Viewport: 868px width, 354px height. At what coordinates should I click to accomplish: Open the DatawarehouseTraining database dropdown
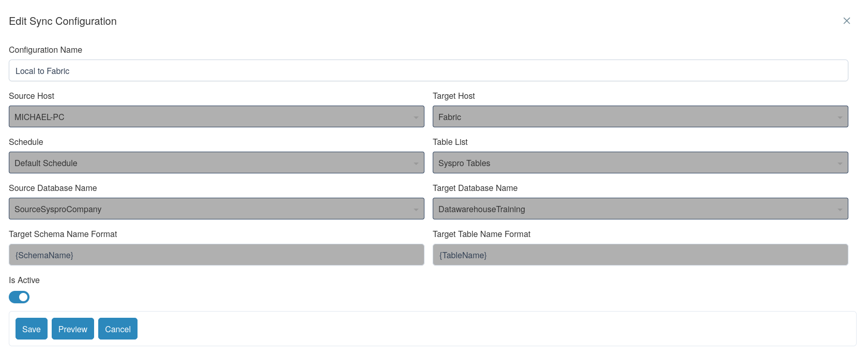640,209
